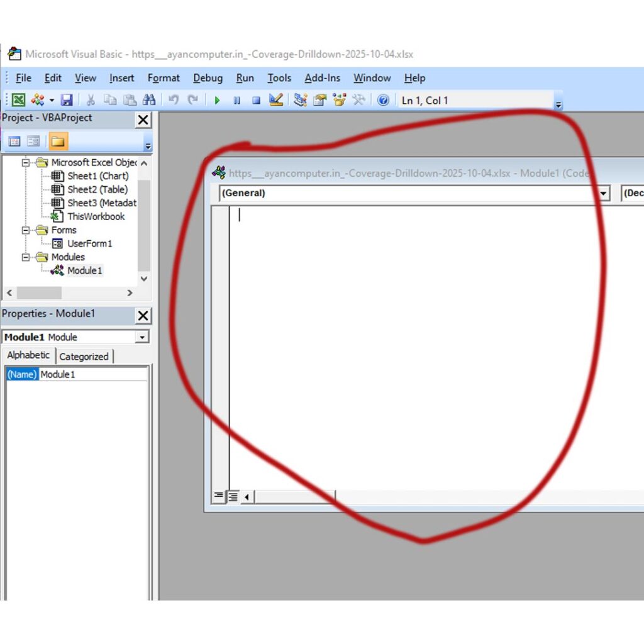Click the Find binoculars icon
Image resolution: width=644 pixels, height=644 pixels.
149,100
